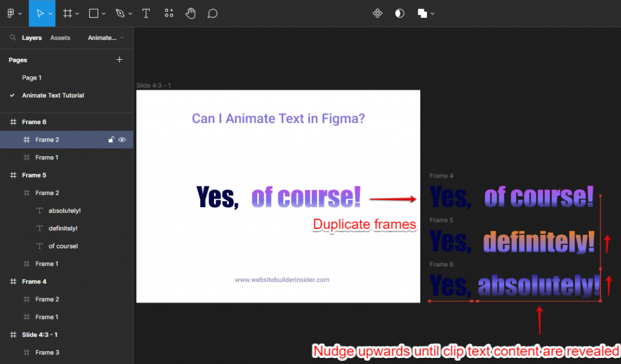Open the Figma main menu

pyautogui.click(x=12, y=13)
